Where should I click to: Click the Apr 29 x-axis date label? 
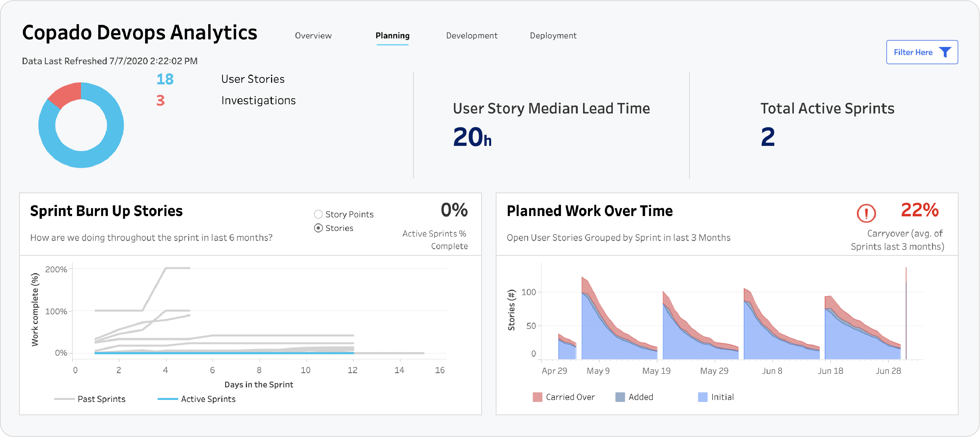[x=554, y=371]
